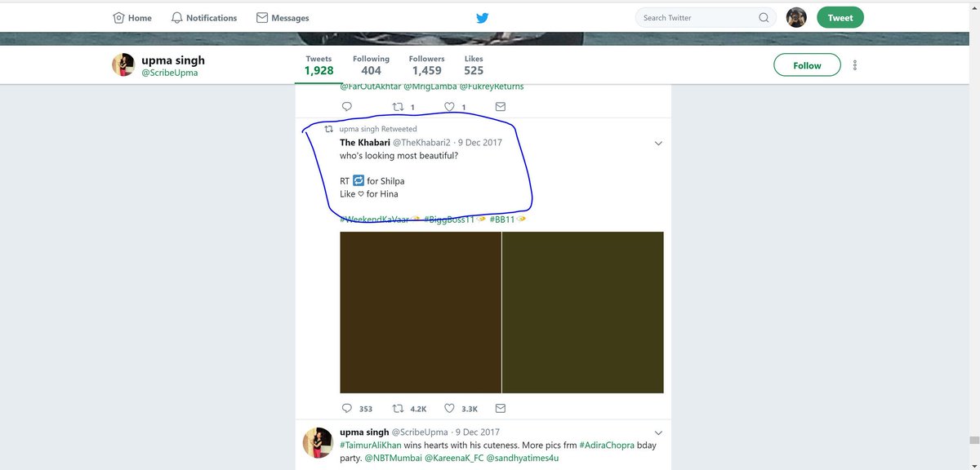This screenshot has height=470, width=980.
Task: Click the @ScribeUpma handle under the name
Action: click(x=168, y=73)
